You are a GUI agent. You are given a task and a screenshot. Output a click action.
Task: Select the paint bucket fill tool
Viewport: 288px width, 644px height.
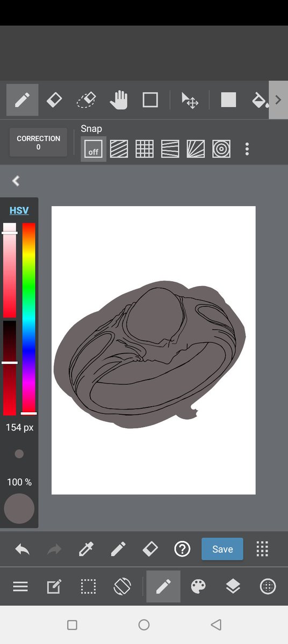pos(260,100)
